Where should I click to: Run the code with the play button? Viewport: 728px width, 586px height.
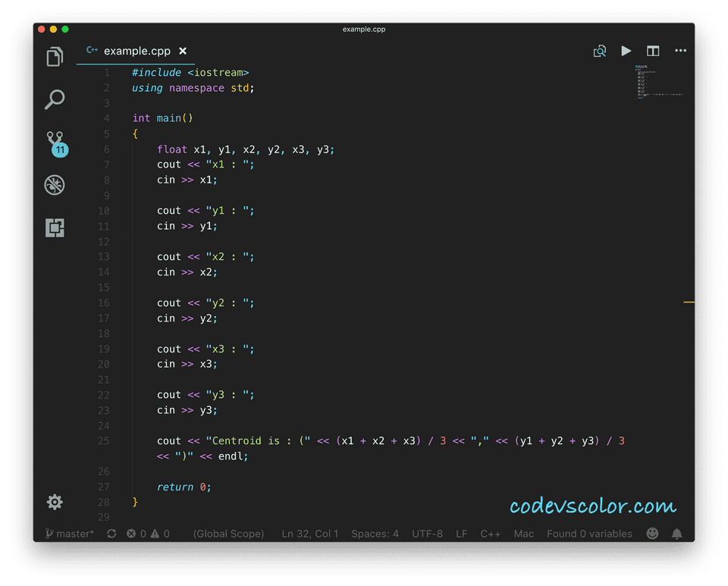coord(626,51)
